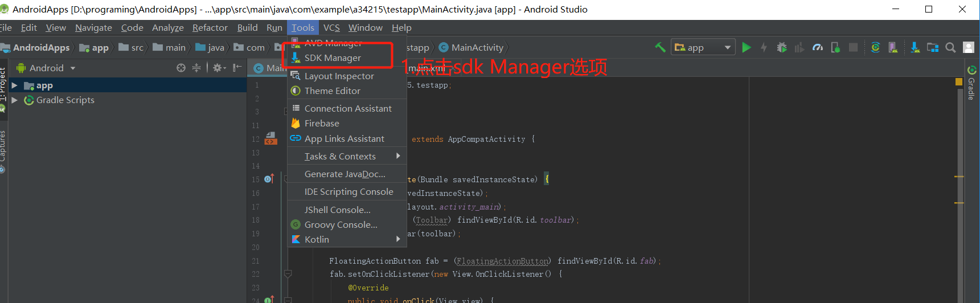Expand the Gradle Scripts node arrow
This screenshot has width=980, height=303.
15,100
